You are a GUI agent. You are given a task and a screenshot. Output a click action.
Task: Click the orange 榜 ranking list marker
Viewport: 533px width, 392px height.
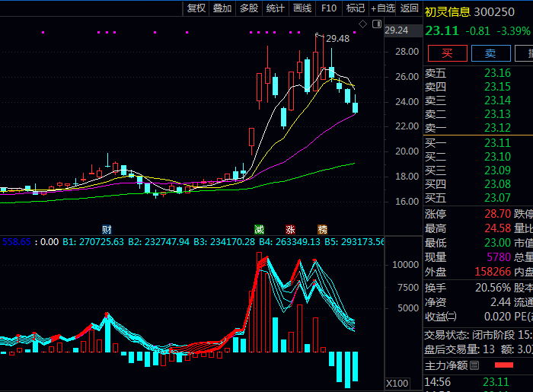tap(322, 229)
